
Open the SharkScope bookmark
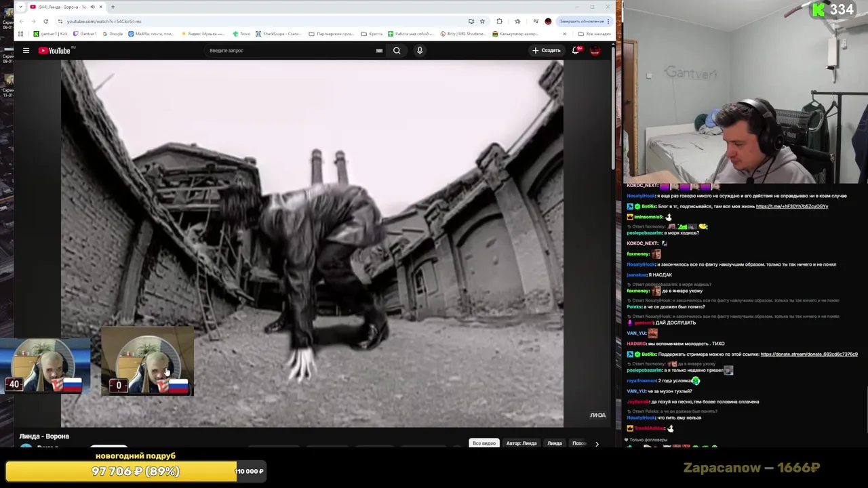(278, 34)
